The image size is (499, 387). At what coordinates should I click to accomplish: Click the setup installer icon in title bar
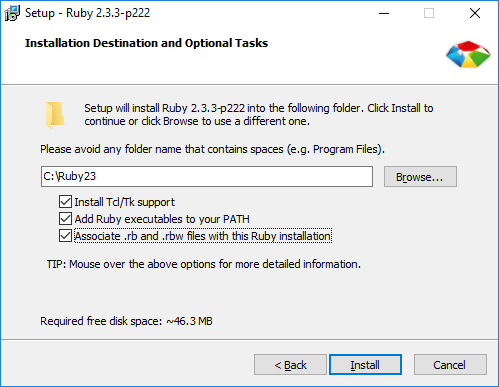tap(12, 13)
